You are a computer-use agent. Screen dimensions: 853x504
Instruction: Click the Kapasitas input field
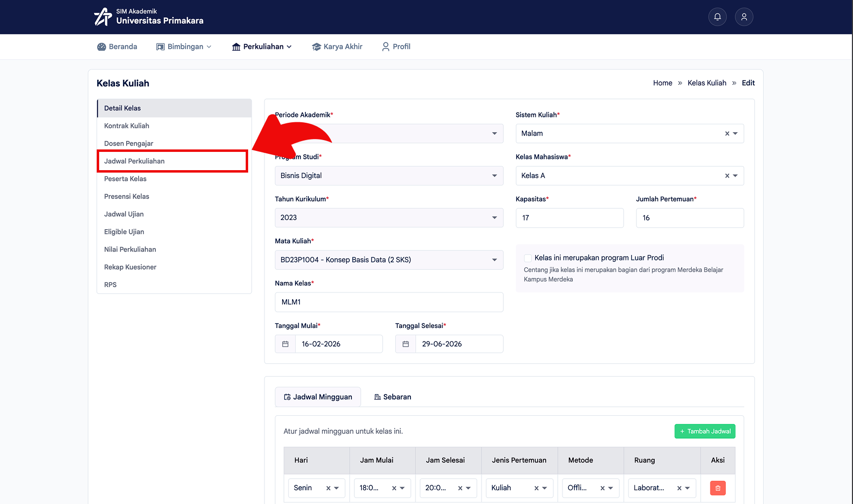569,218
